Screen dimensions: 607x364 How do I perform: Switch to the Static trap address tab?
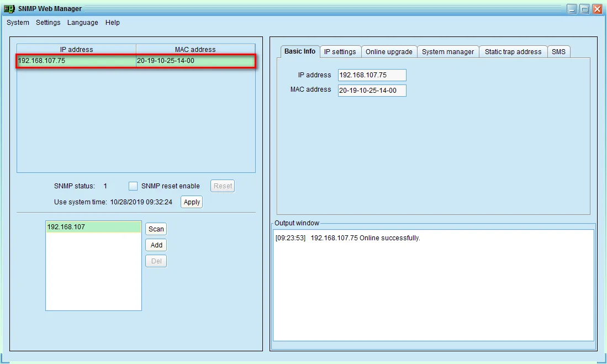pyautogui.click(x=513, y=51)
